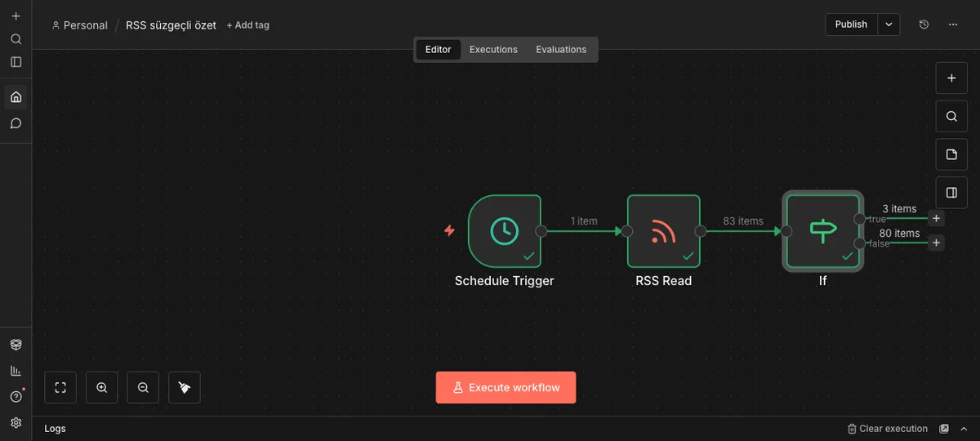Image resolution: width=980 pixels, height=441 pixels.
Task: Open canvas node search magnifier button
Action: (951, 116)
